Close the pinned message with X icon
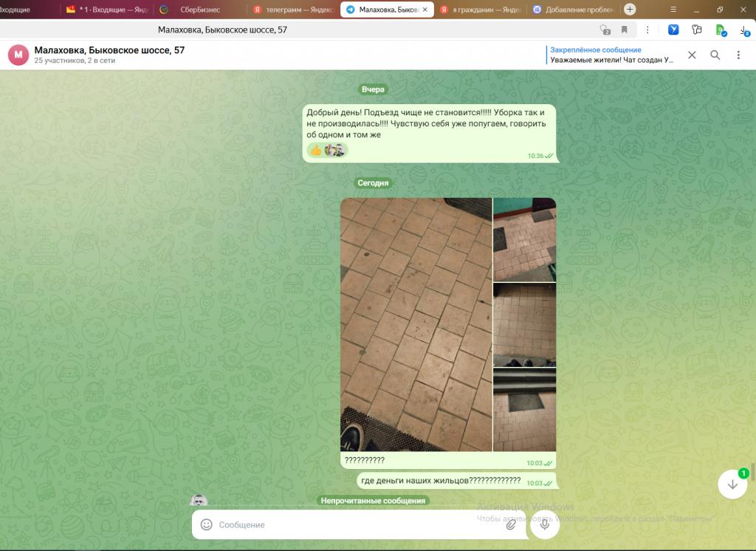 [x=692, y=55]
